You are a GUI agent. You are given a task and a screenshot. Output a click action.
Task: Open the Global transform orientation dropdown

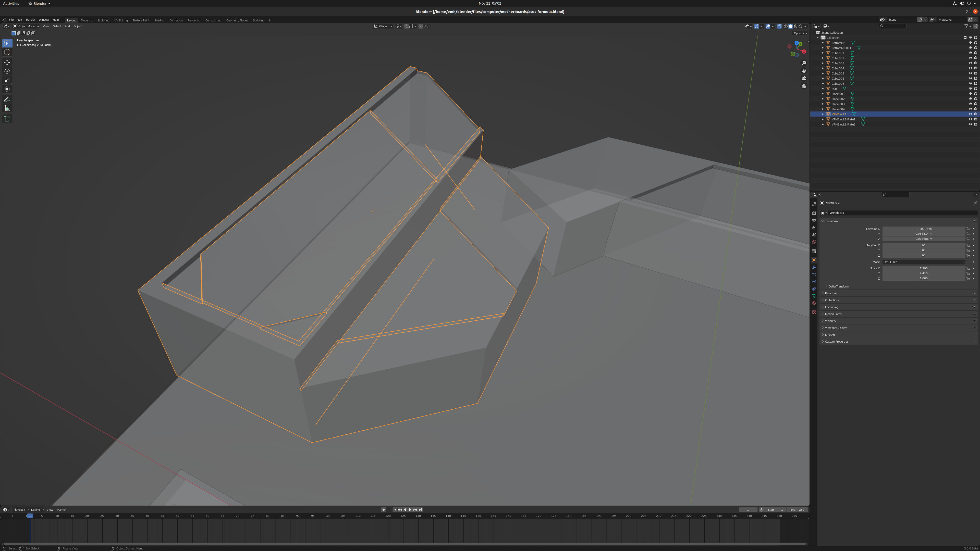click(x=383, y=26)
